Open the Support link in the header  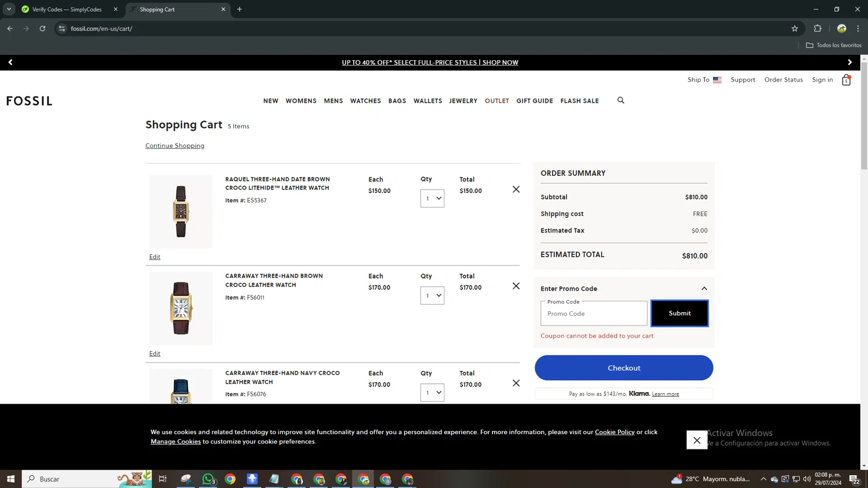pos(743,80)
